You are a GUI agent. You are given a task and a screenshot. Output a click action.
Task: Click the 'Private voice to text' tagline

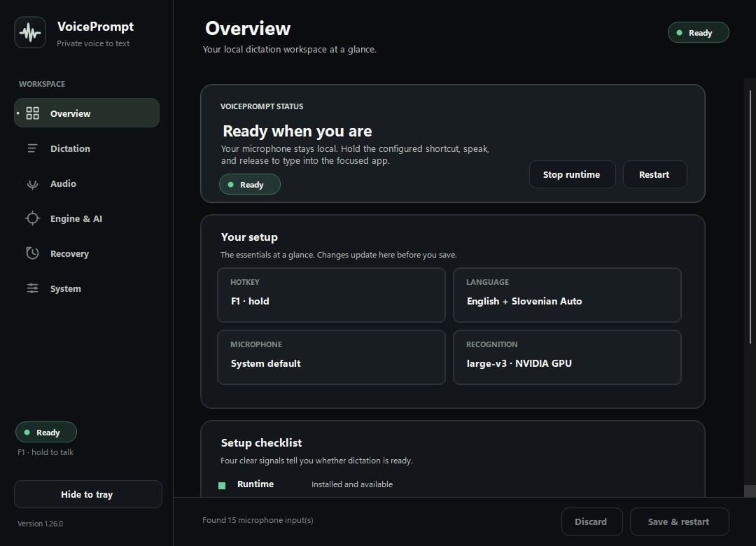[x=93, y=43]
